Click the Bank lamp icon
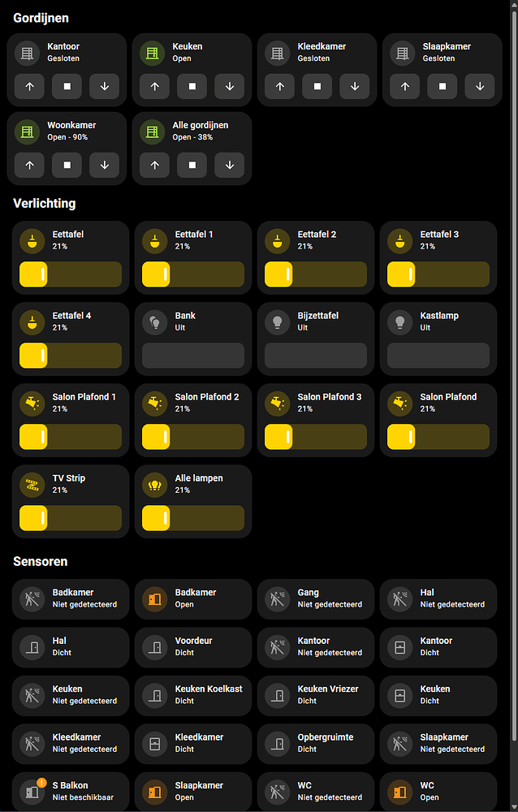The image size is (518, 812). point(155,322)
